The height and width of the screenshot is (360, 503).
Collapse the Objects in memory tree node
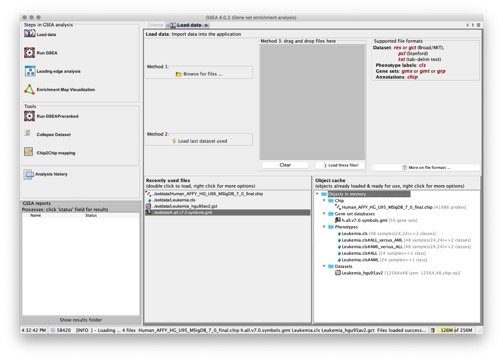click(317, 194)
